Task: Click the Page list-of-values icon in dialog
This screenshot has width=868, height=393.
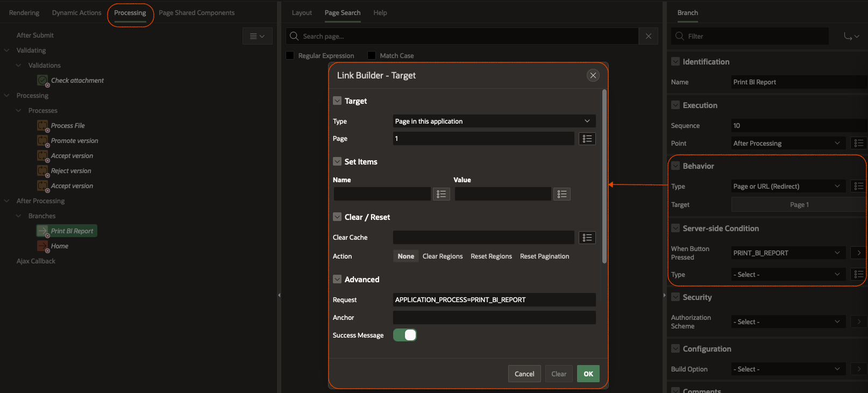Action: (587, 139)
